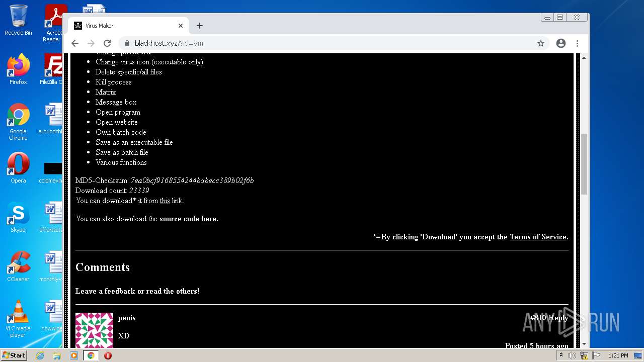Open a new tab with the plus button
The image size is (644, 362).
200,26
